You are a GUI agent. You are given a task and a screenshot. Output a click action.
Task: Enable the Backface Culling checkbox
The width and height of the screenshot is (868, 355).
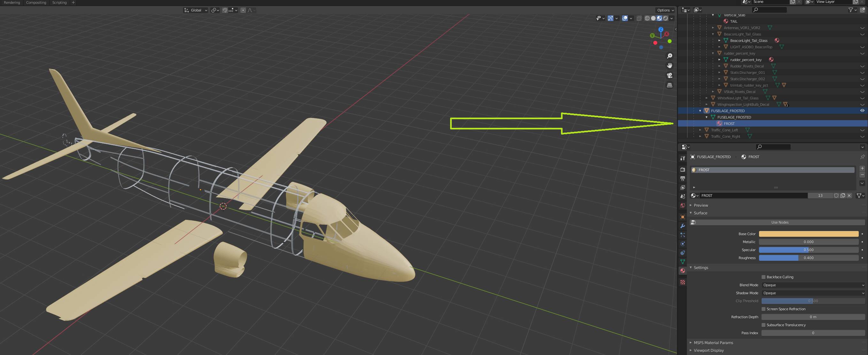pos(764,277)
